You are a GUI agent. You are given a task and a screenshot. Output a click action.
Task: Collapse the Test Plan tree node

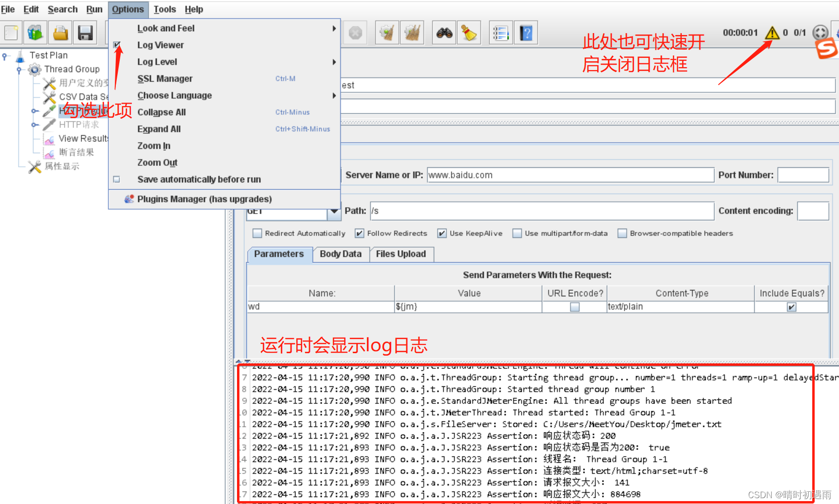pyautogui.click(x=5, y=56)
